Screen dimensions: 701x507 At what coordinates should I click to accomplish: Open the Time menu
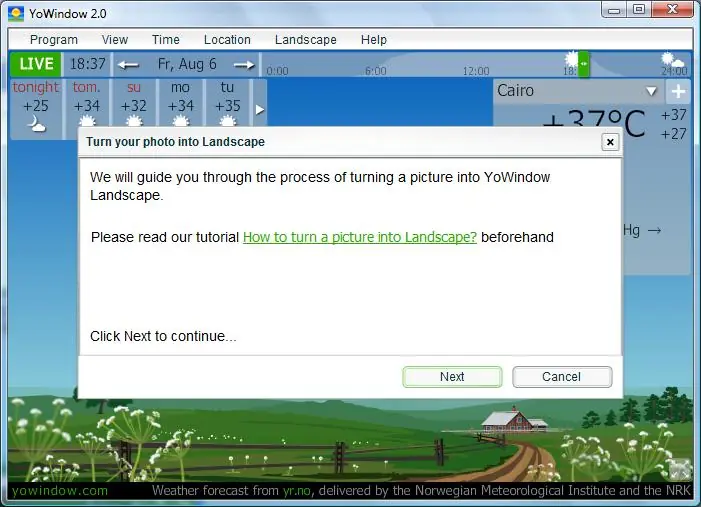click(165, 40)
